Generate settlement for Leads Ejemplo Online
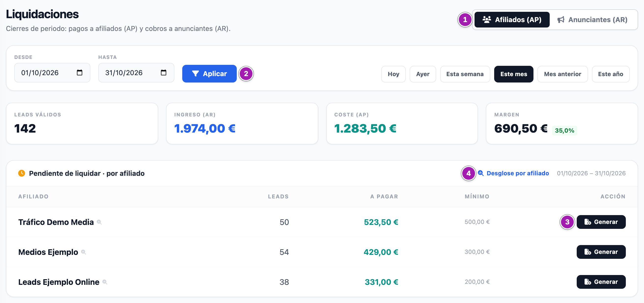The height and width of the screenshot is (303, 644). click(601, 282)
